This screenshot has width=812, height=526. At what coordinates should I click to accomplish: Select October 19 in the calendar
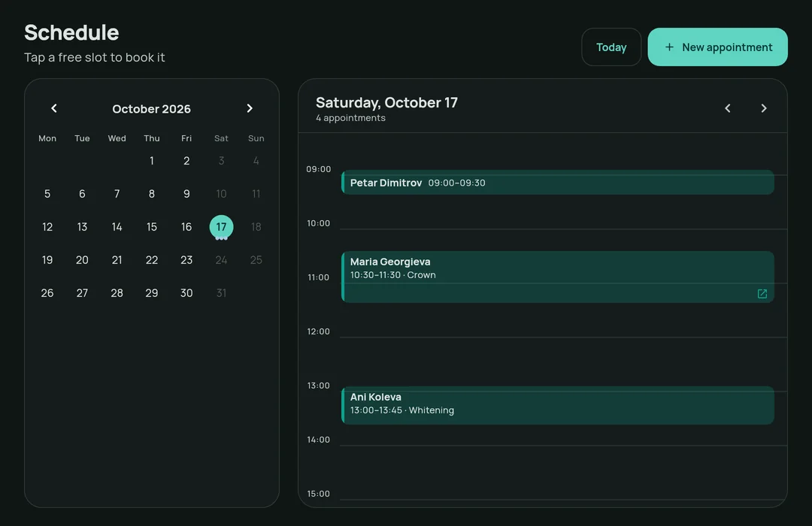47,260
